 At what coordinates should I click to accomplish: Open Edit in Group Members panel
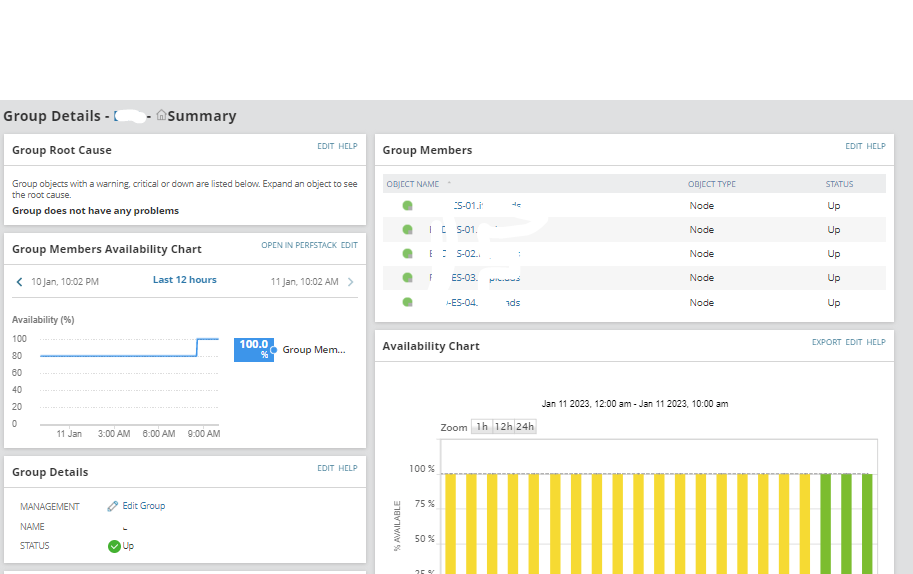pos(854,146)
